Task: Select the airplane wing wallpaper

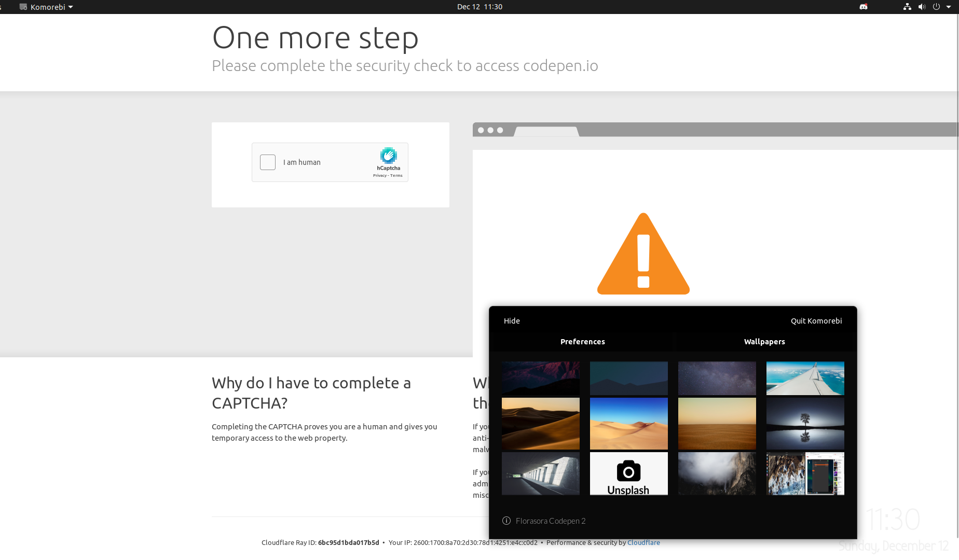Action: tap(805, 378)
